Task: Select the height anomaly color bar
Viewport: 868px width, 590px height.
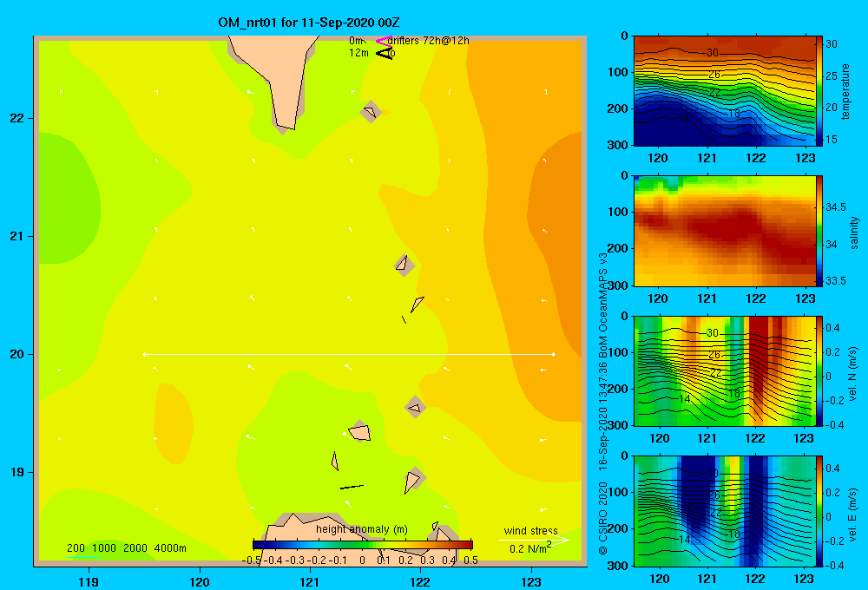Action: [363, 545]
